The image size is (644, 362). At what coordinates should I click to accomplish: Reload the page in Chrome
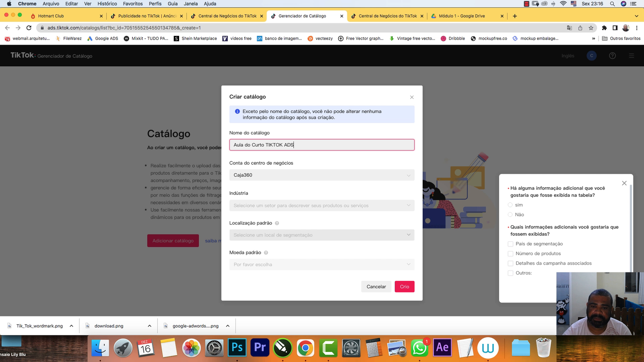click(x=29, y=28)
